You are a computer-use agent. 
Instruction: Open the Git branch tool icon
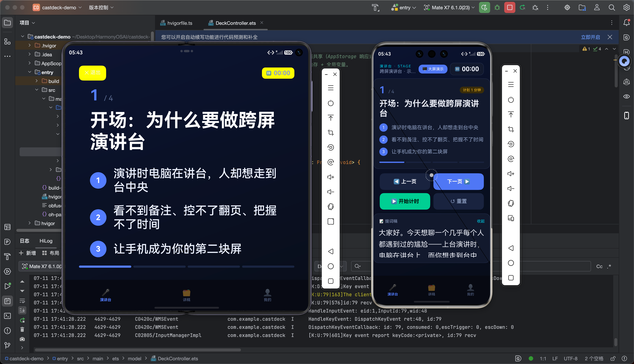coord(7,345)
